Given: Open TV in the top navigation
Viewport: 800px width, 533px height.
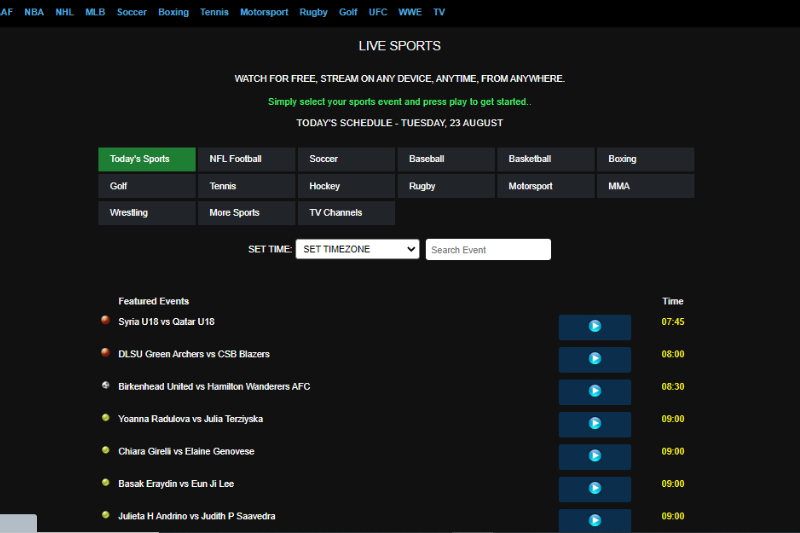Looking at the screenshot, I should pos(439,12).
